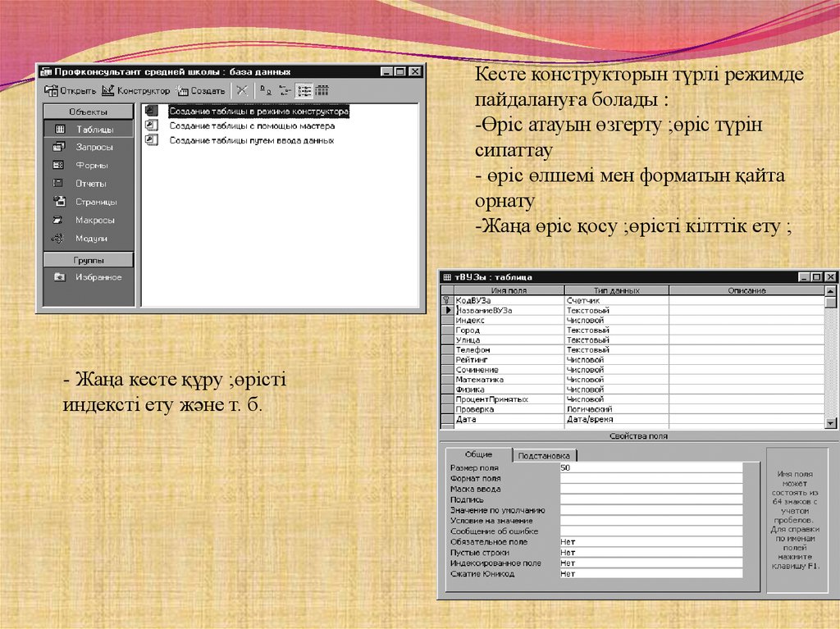Click the scroll-up arrow in the тВУЗы table
The height and width of the screenshot is (629, 840).
[x=830, y=291]
